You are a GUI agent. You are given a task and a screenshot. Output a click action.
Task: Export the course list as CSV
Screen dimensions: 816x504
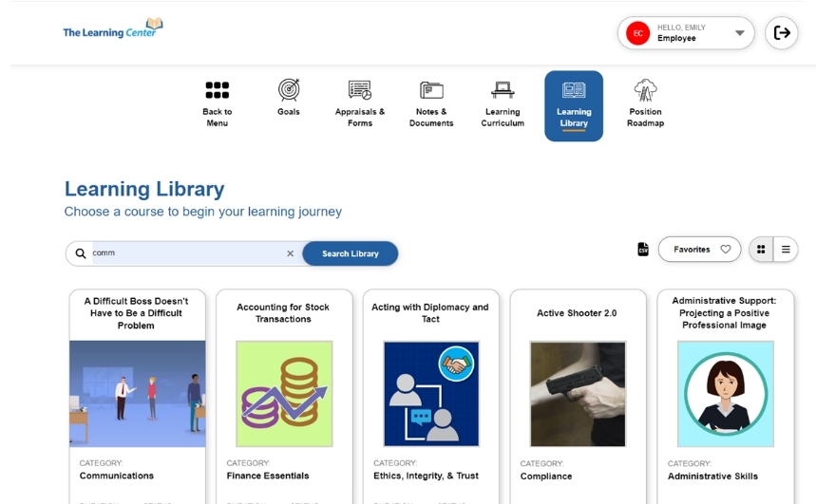tap(643, 250)
